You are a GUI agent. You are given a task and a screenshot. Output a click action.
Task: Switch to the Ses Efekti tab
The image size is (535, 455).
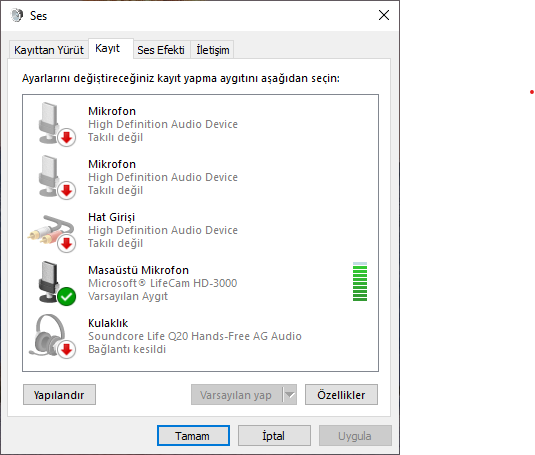pos(161,50)
